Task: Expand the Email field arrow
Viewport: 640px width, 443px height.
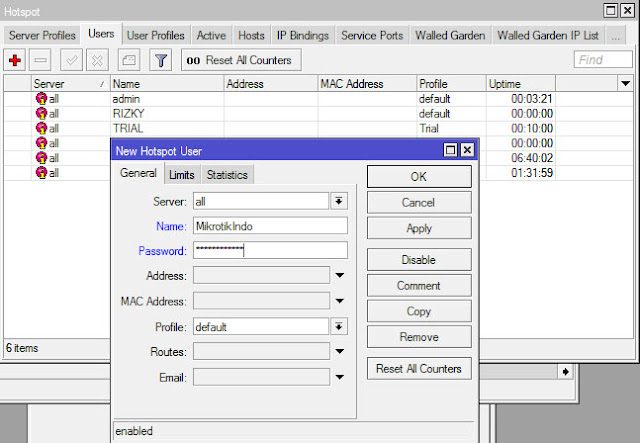Action: (x=340, y=377)
